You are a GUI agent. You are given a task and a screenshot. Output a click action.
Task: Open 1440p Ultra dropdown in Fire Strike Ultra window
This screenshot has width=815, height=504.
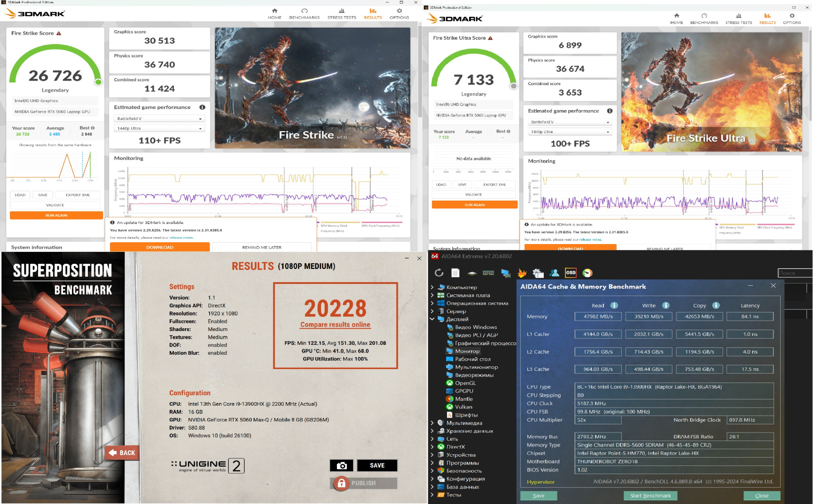pyautogui.click(x=570, y=132)
